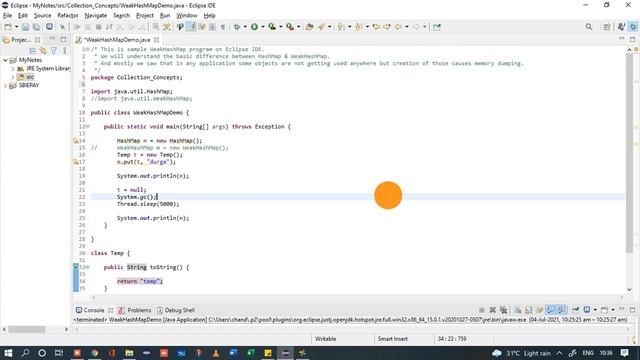
Task: Toggle Show Console on Standard Out
Action: 551,310
